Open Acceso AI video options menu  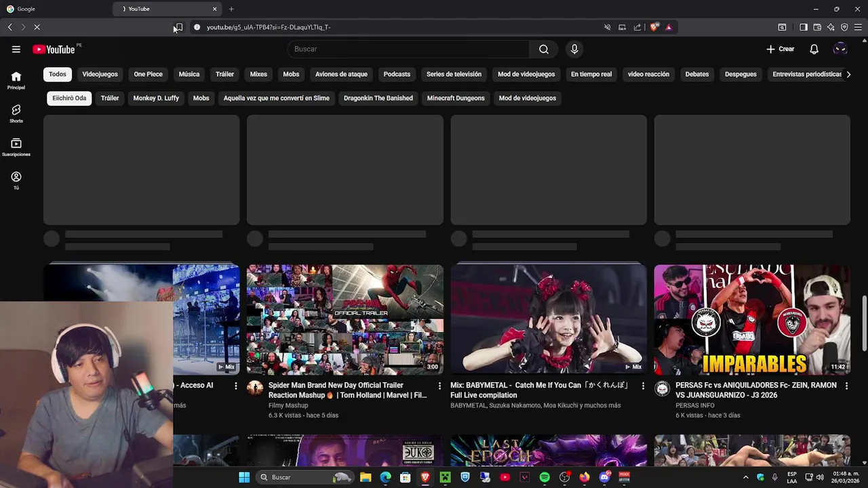tap(236, 386)
